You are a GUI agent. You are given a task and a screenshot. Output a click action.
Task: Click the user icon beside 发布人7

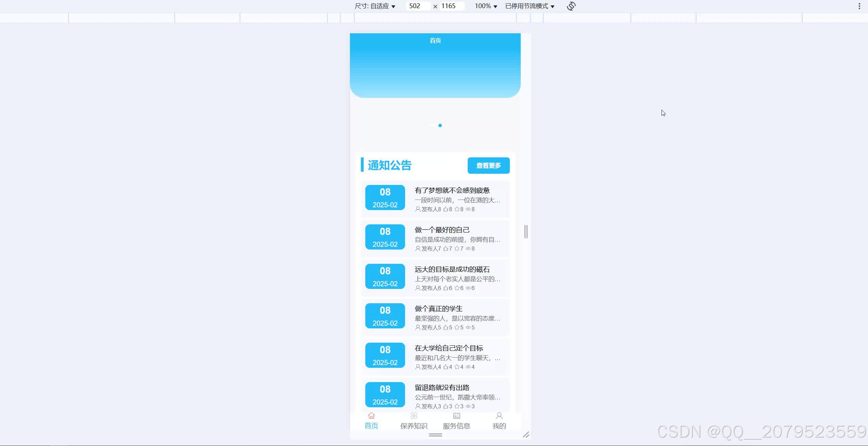(418, 248)
